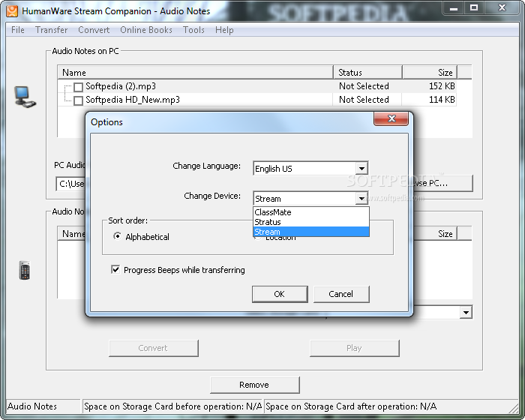Image resolution: width=525 pixels, height=420 pixels.
Task: Choose Stratus from the device list
Action: (x=311, y=222)
